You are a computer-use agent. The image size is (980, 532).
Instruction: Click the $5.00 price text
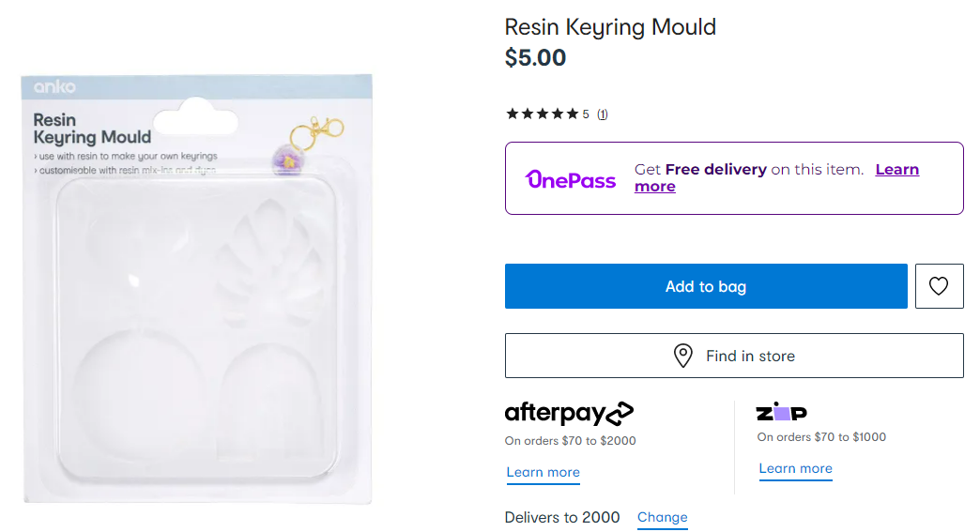pyautogui.click(x=535, y=58)
